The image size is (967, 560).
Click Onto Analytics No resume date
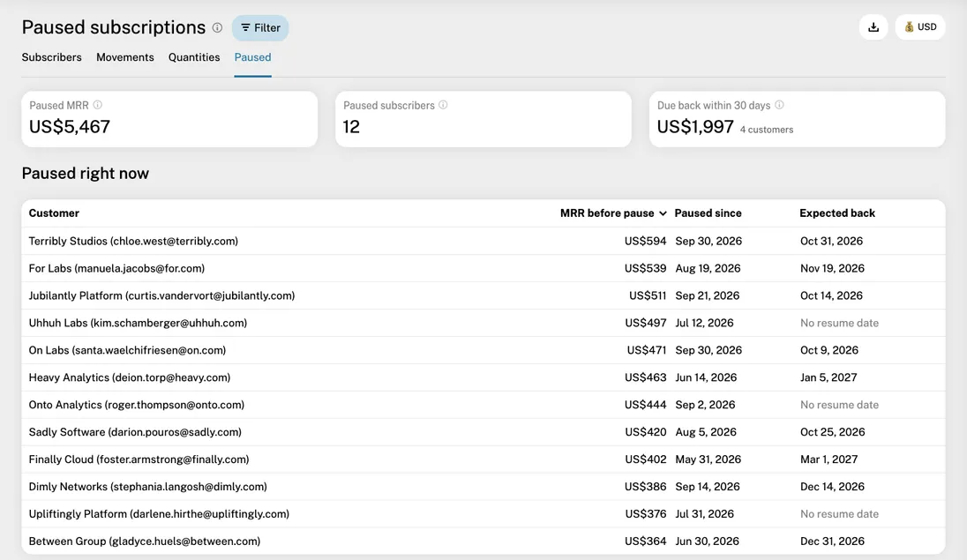point(839,405)
